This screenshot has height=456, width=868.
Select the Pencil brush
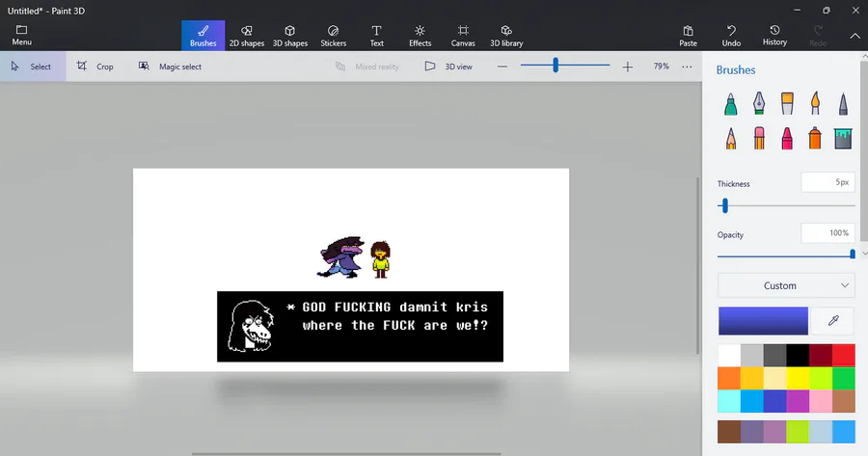pos(731,139)
